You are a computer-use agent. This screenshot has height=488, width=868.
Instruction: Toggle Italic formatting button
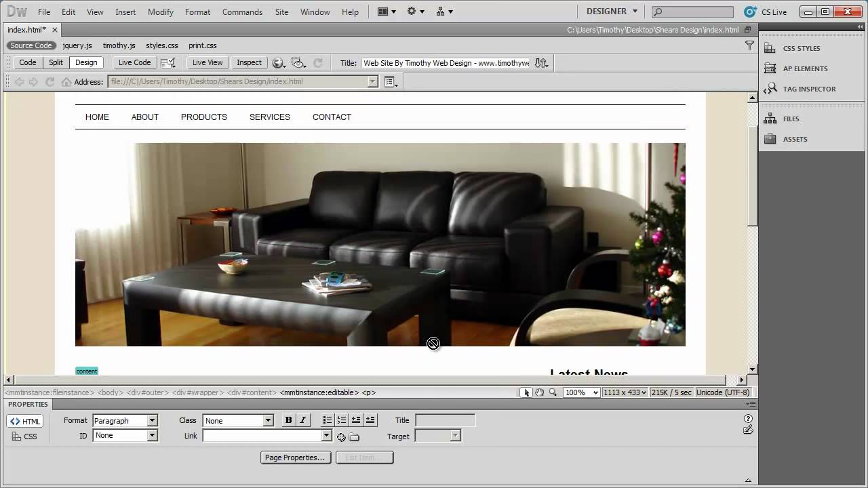302,420
